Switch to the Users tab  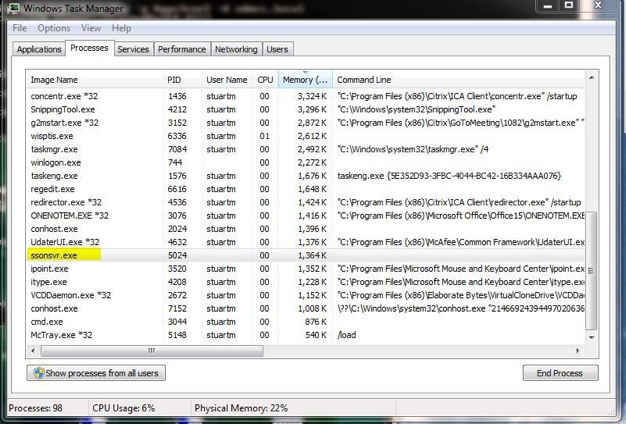277,49
